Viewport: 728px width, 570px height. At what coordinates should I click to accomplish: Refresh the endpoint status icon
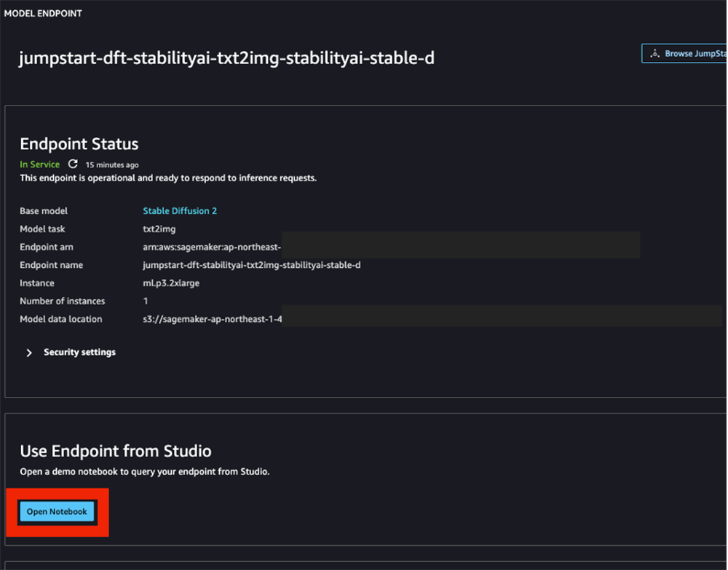tap(73, 164)
